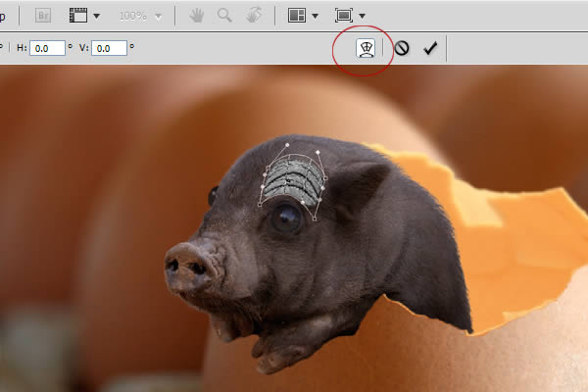
Task: Click the Screen Mode icon
Action: click(344, 16)
